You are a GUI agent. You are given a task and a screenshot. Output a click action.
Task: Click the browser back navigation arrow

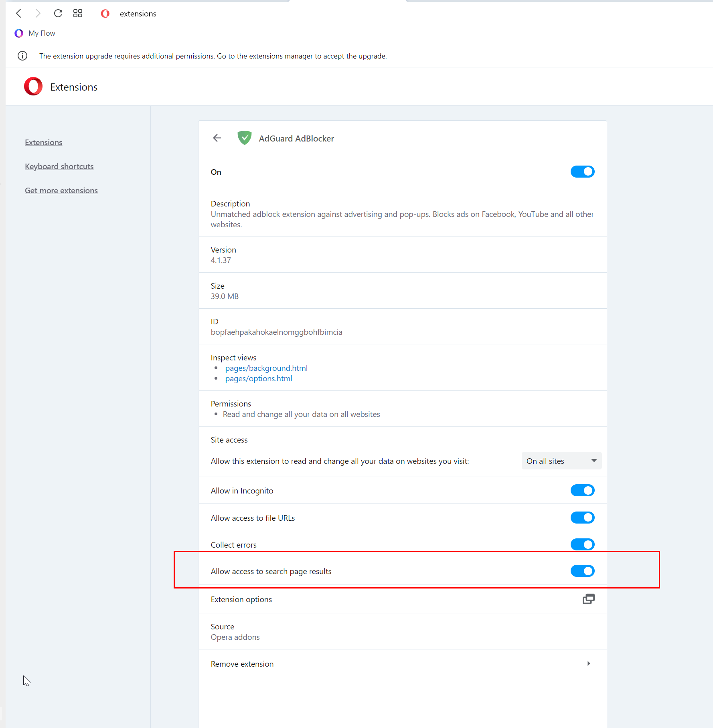tap(18, 13)
